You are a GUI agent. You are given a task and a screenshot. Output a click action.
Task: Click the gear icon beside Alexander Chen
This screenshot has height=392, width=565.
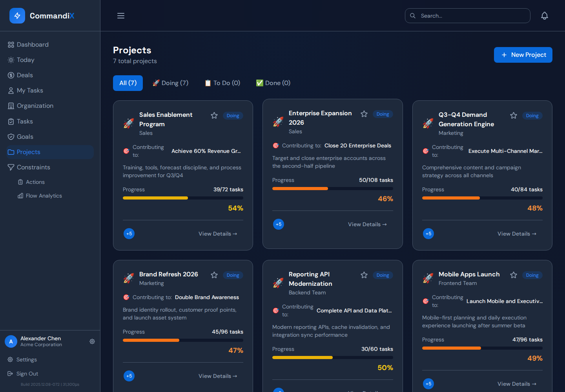point(92,341)
